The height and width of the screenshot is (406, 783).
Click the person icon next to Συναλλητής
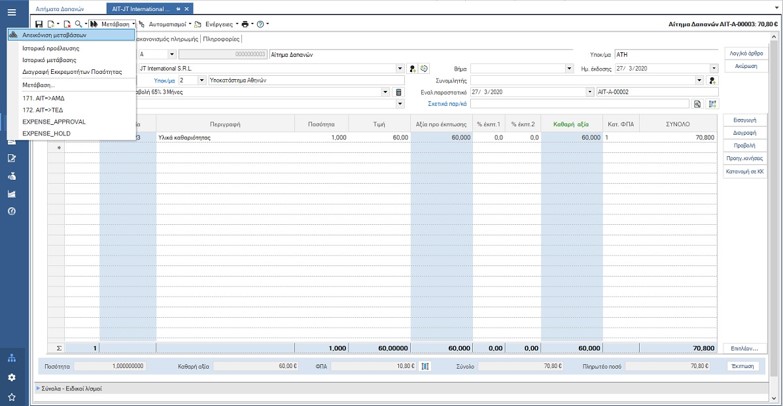(x=713, y=80)
